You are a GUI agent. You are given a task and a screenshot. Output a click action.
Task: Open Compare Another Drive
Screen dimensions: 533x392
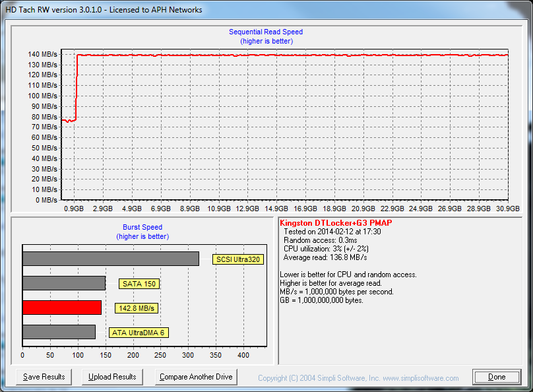196,377
